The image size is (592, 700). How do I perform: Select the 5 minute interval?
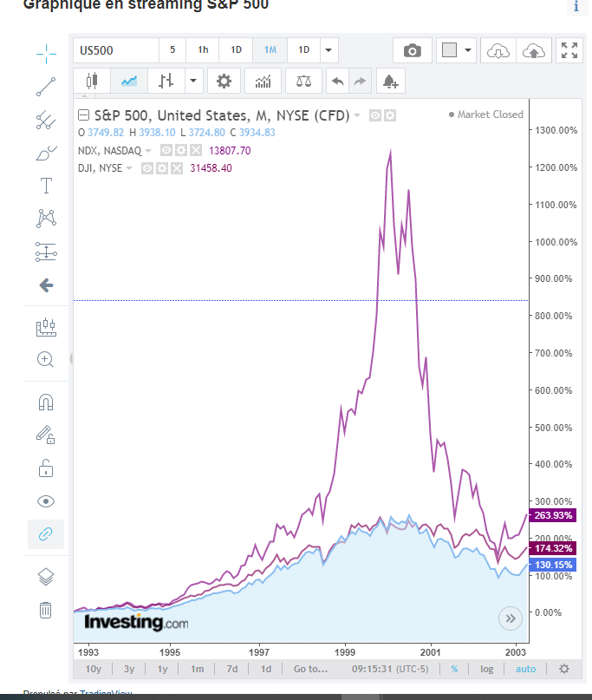(x=172, y=50)
